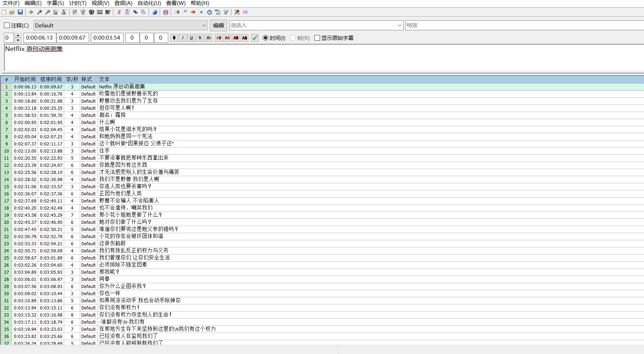This screenshot has width=644, height=354.
Task: Open the Fonts Collector icon
Action: 144,12
